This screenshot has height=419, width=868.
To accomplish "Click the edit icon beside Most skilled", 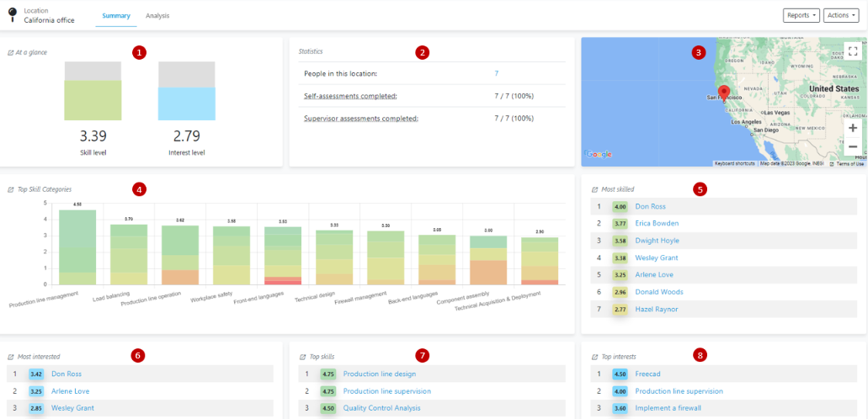I will 594,190.
